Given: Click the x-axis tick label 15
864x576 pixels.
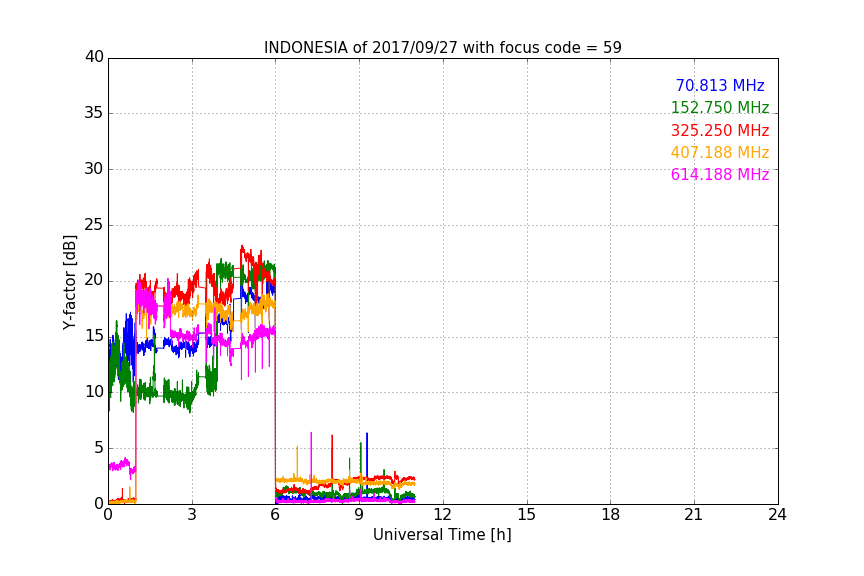Looking at the screenshot, I should click(x=527, y=515).
